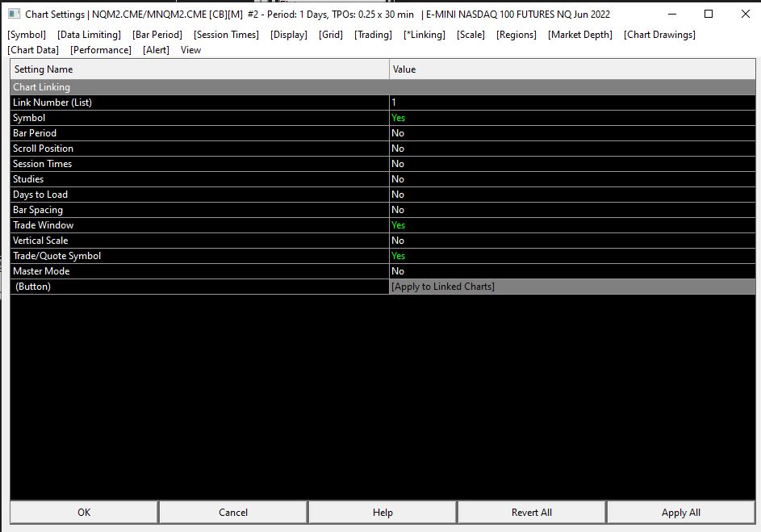
Task: Toggle the Bar Spacing No value
Action: (572, 210)
